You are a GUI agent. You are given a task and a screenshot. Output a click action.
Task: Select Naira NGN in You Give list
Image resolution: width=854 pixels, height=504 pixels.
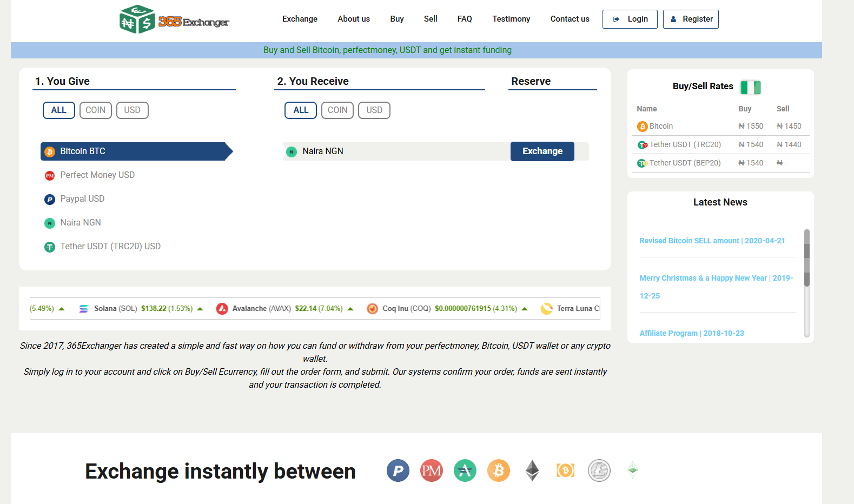point(81,223)
